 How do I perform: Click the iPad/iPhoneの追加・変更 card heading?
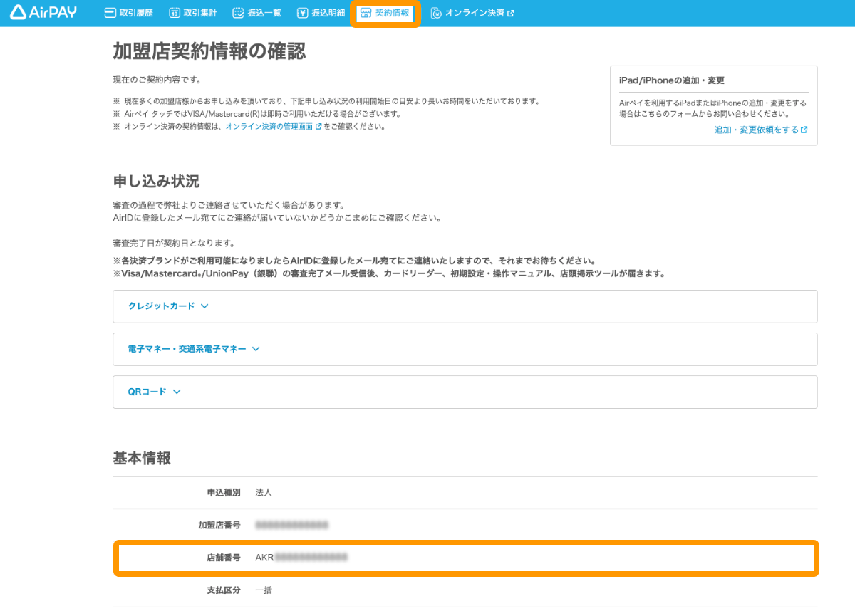pos(672,80)
